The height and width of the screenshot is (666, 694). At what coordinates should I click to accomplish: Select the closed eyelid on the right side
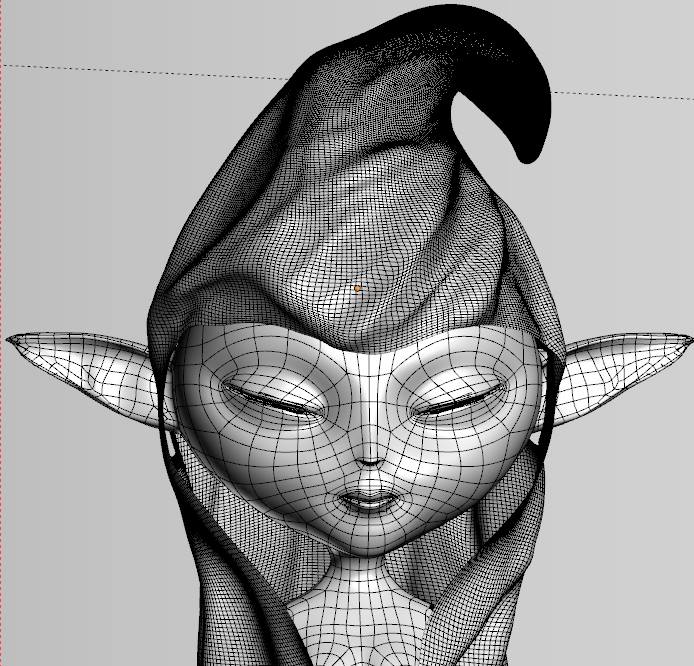click(459, 400)
